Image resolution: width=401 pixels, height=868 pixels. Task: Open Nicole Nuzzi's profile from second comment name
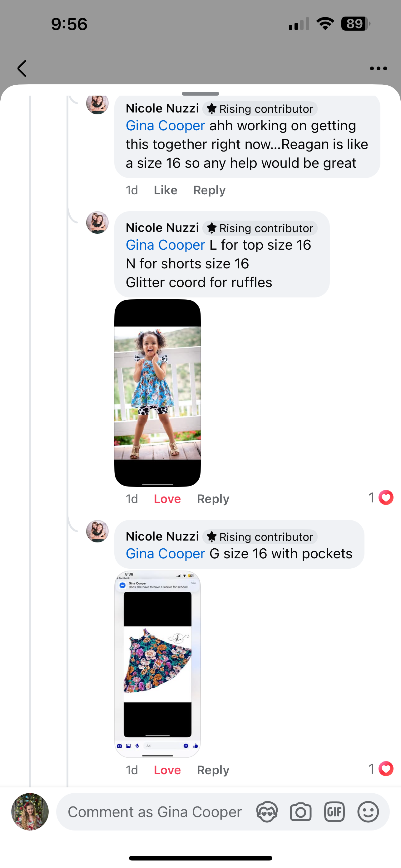tap(162, 228)
